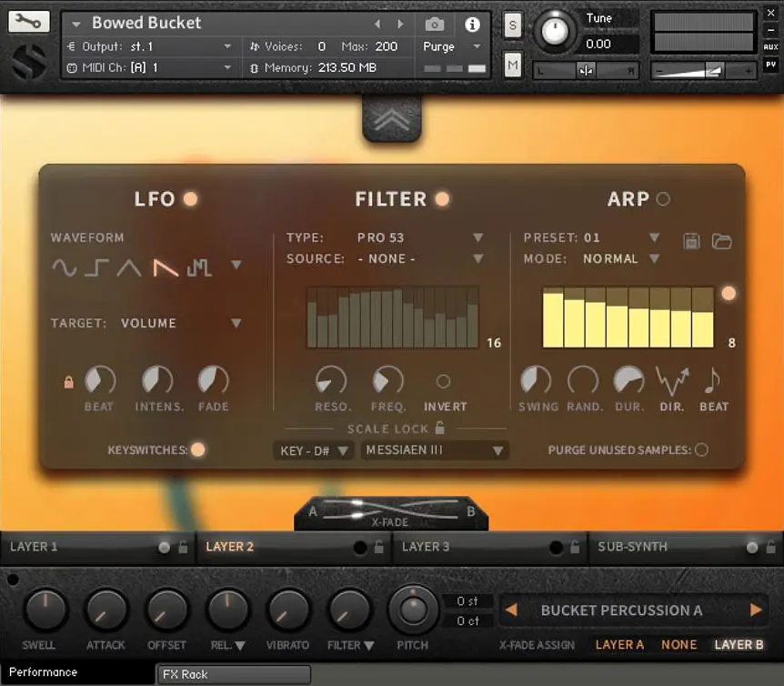
Task: Select the LAYER 1 tab
Action: pos(96,547)
